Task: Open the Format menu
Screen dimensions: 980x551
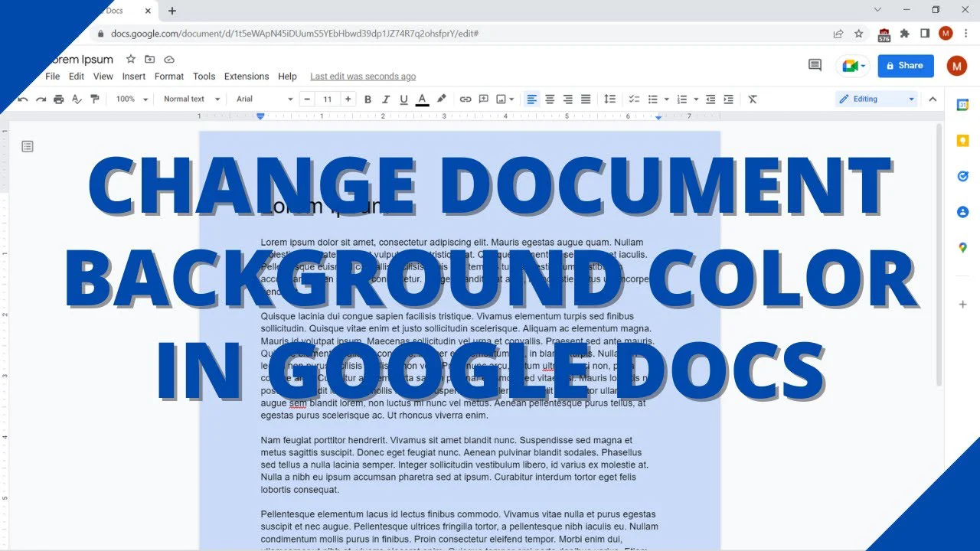Action: pyautogui.click(x=169, y=77)
